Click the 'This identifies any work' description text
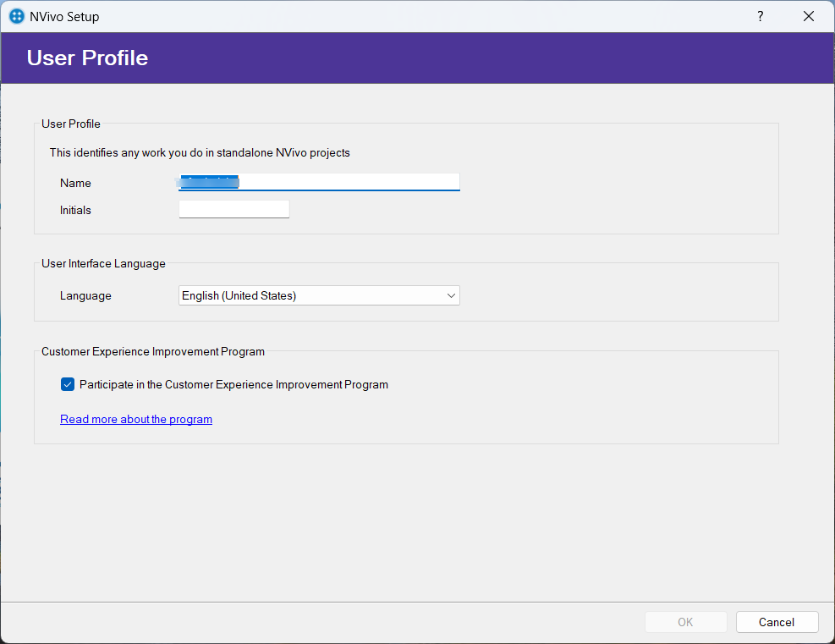 [x=200, y=153]
